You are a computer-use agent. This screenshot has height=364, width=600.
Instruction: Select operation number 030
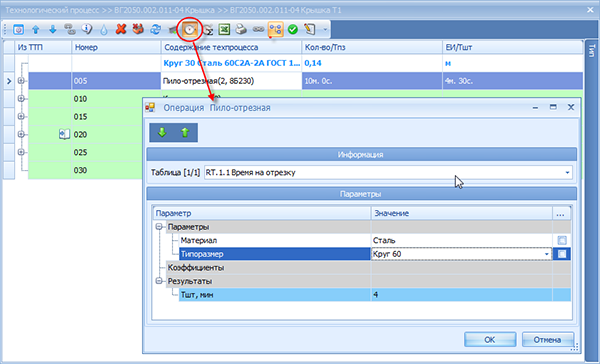(80, 170)
